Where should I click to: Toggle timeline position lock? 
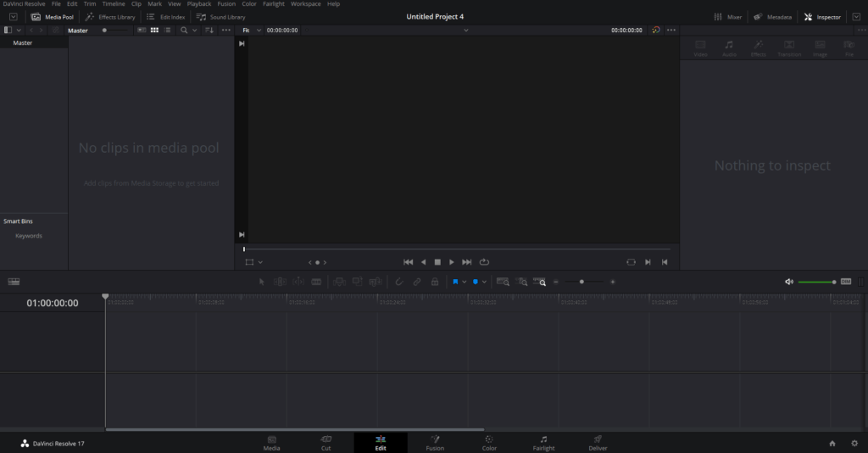click(434, 282)
